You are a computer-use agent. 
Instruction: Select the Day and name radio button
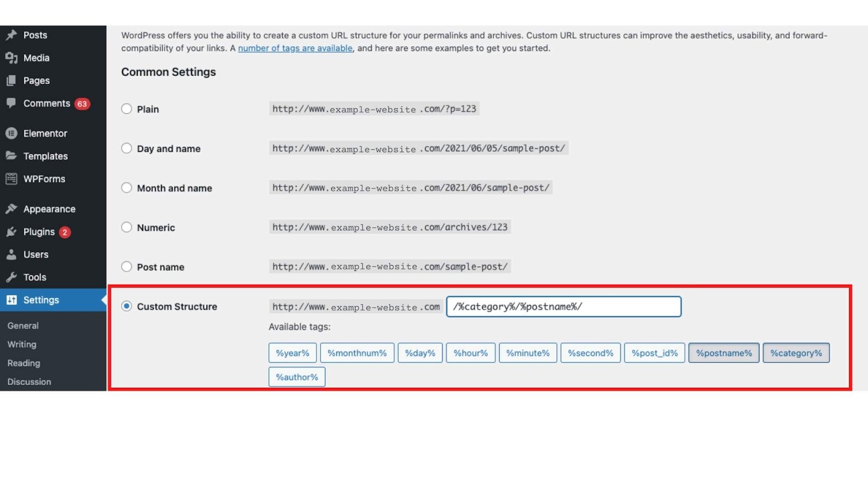[126, 148]
